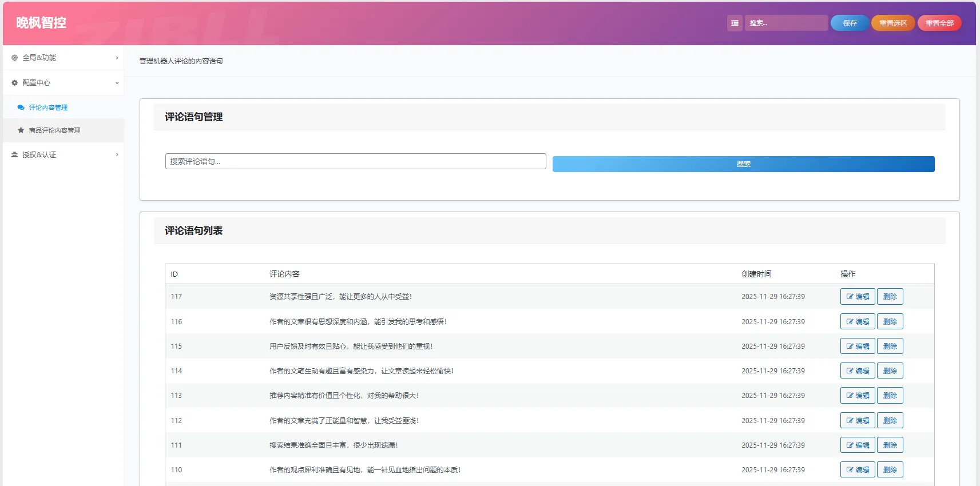Select comment text 作者的观点犀利准确
Image resolution: width=980 pixels, height=486 pixels.
pos(301,470)
